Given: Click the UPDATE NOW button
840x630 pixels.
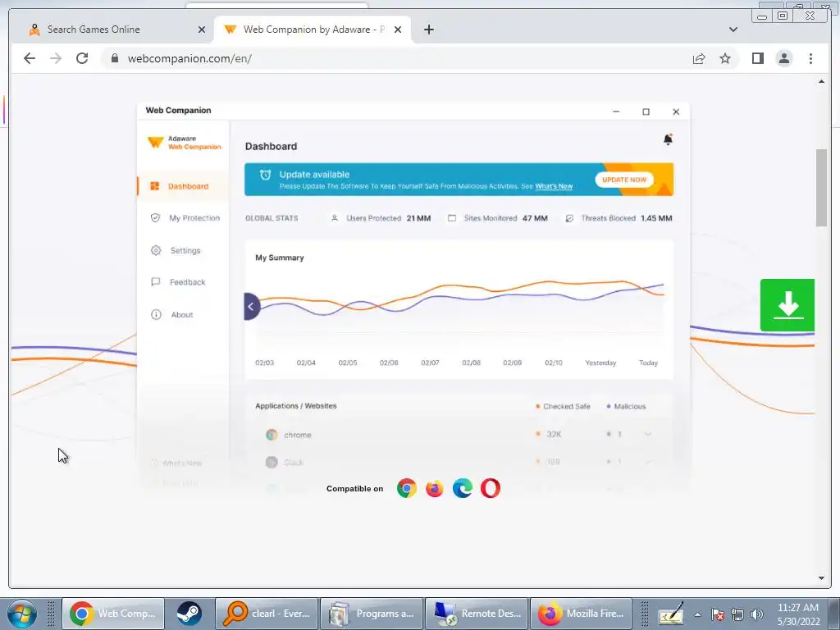Looking at the screenshot, I should pyautogui.click(x=624, y=180).
